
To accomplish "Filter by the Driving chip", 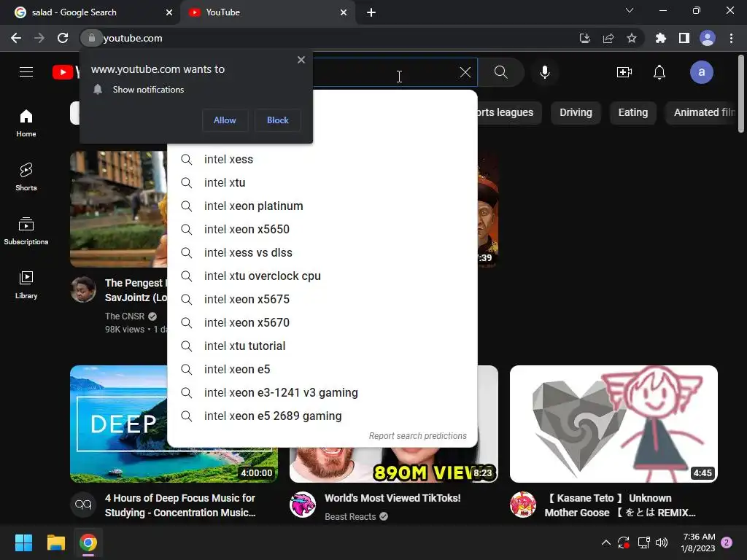I will point(576,112).
